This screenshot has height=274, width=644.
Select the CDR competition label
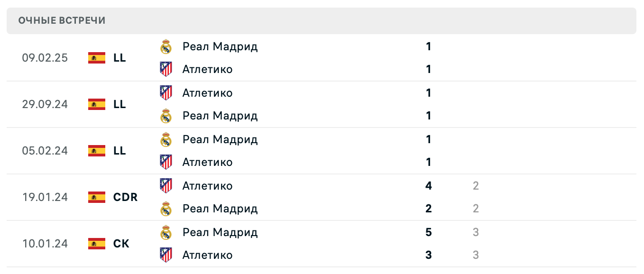point(125,197)
